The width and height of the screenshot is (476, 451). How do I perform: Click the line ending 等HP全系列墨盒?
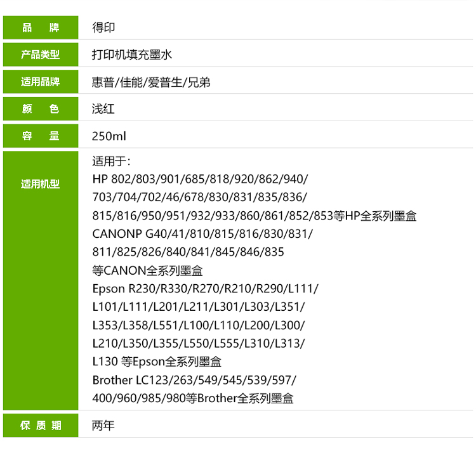[255, 216]
